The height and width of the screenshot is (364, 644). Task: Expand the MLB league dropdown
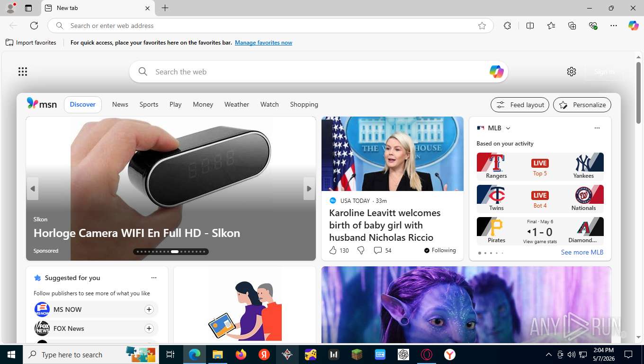click(x=508, y=128)
